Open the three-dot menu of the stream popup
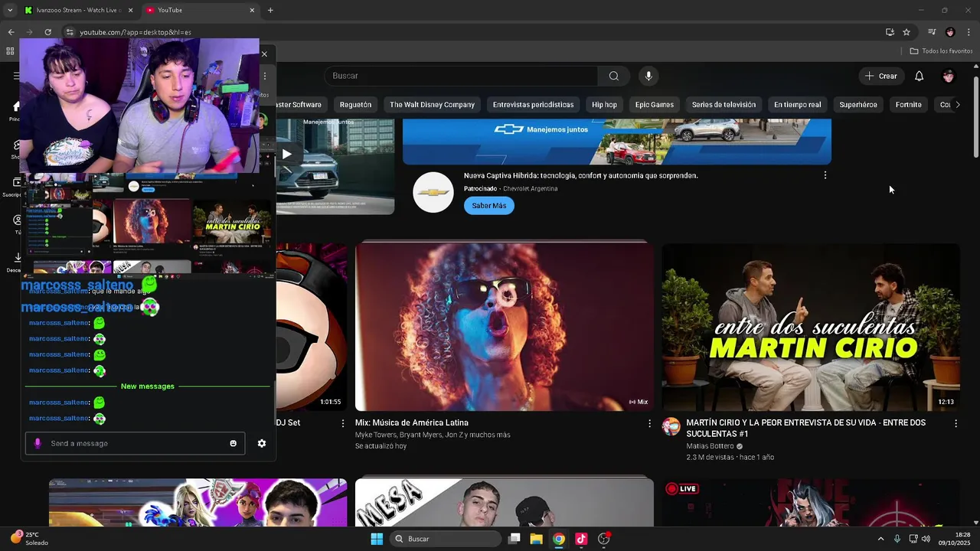The image size is (980, 551). pyautogui.click(x=265, y=76)
